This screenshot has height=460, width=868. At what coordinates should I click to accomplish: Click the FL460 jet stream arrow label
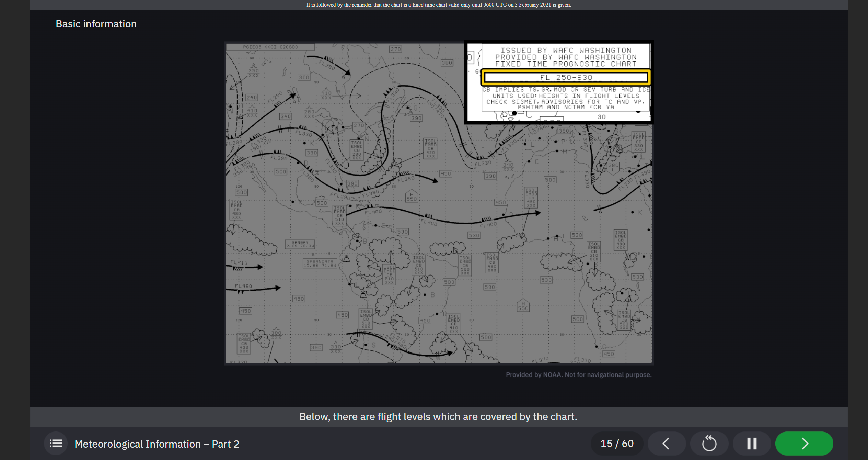(x=243, y=286)
